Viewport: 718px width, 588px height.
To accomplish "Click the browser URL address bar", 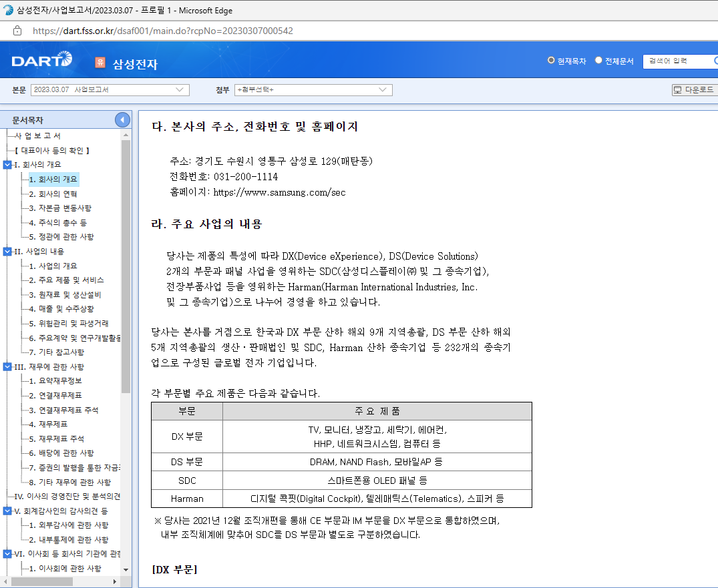I will click(x=162, y=31).
